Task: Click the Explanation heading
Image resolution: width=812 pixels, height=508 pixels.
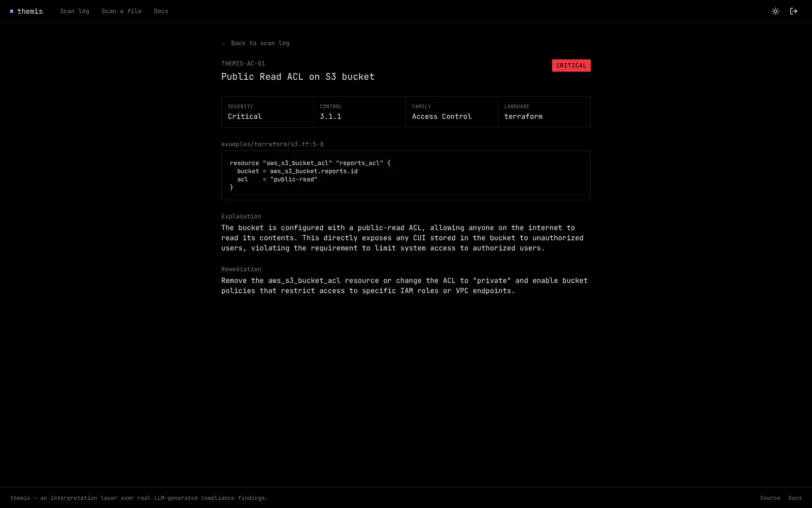Action: [241, 216]
